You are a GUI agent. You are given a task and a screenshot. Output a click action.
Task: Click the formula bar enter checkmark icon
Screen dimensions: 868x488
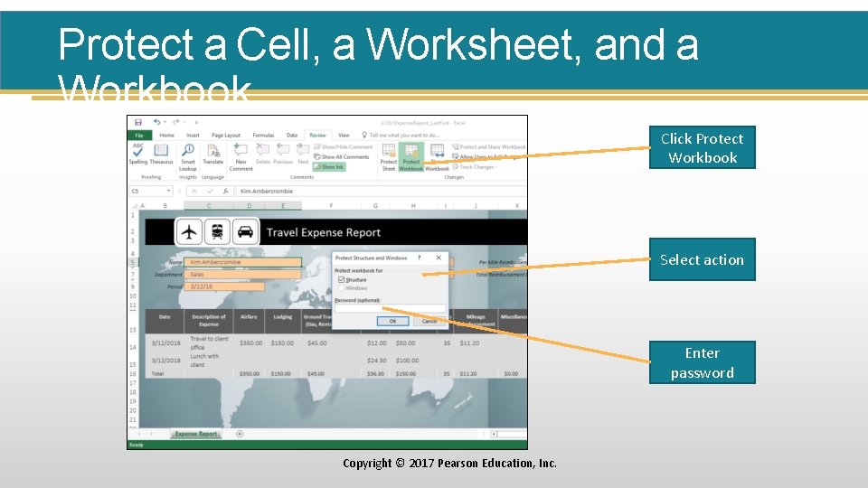point(210,191)
